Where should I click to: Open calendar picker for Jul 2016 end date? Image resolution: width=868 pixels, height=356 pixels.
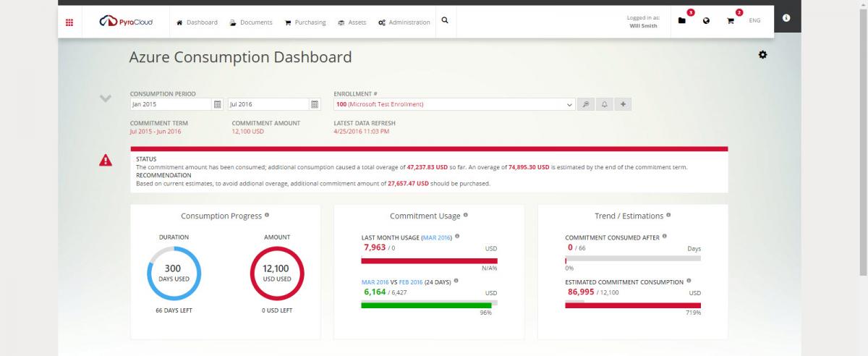[x=315, y=104]
